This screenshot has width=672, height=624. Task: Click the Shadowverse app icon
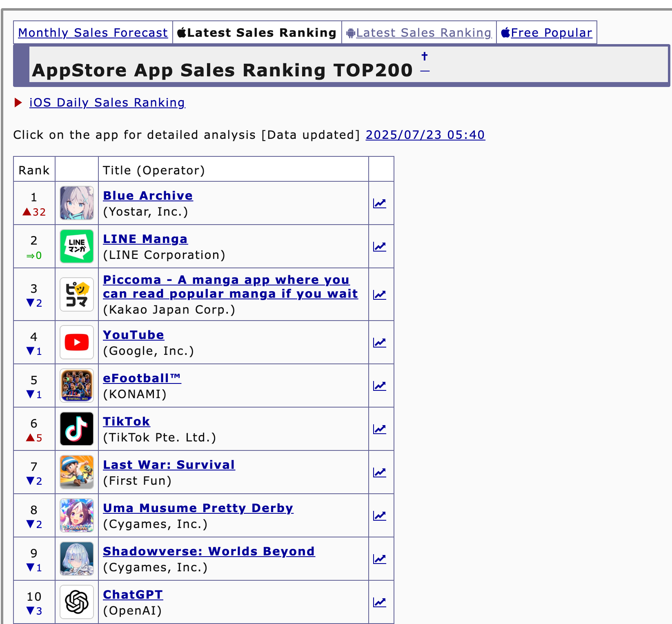(77, 559)
